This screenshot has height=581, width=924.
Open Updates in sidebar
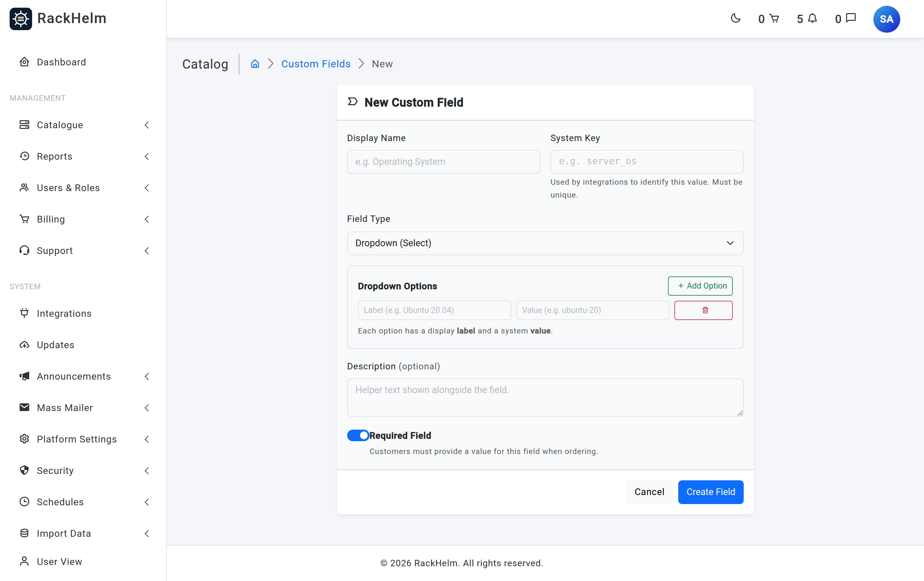55,345
